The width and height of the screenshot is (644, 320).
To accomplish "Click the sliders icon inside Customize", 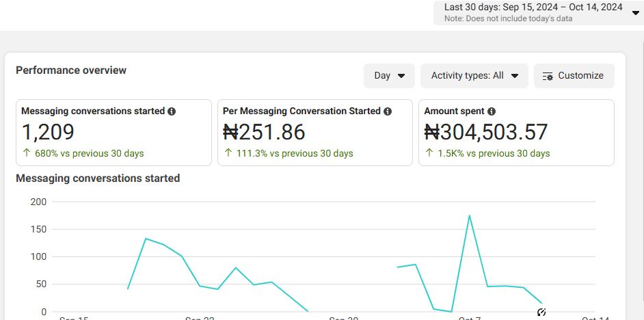I will pos(547,76).
